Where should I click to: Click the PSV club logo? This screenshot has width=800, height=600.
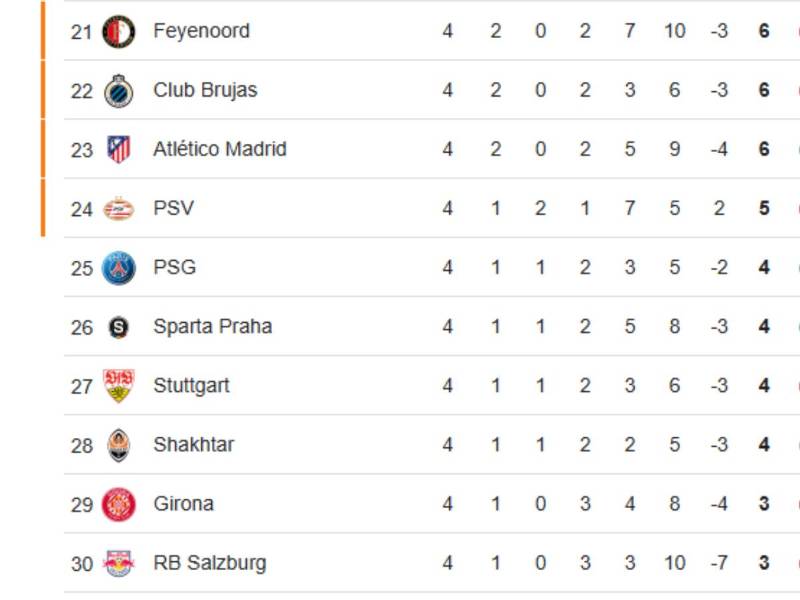(x=117, y=207)
